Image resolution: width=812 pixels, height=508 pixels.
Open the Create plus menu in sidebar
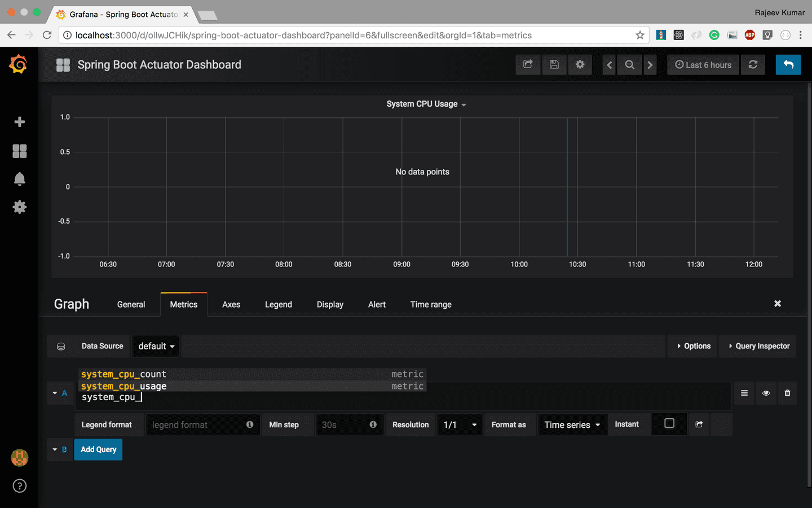19,122
